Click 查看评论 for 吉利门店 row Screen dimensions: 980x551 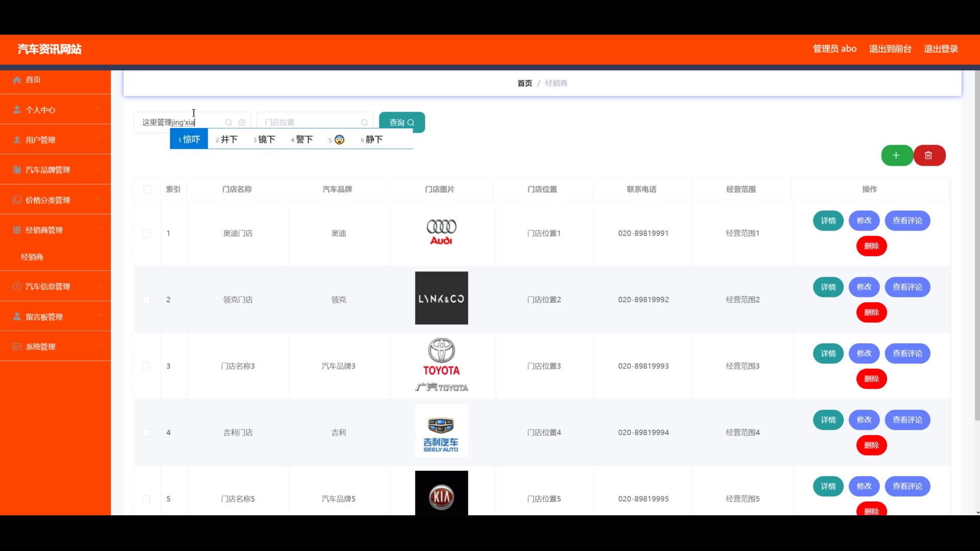click(908, 420)
